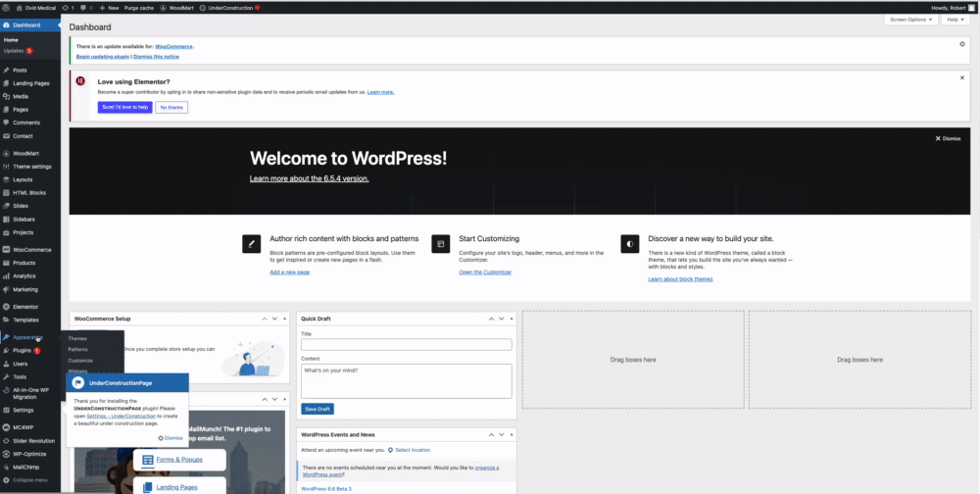Toggle WordPress Events and News panel triangle

pos(512,434)
